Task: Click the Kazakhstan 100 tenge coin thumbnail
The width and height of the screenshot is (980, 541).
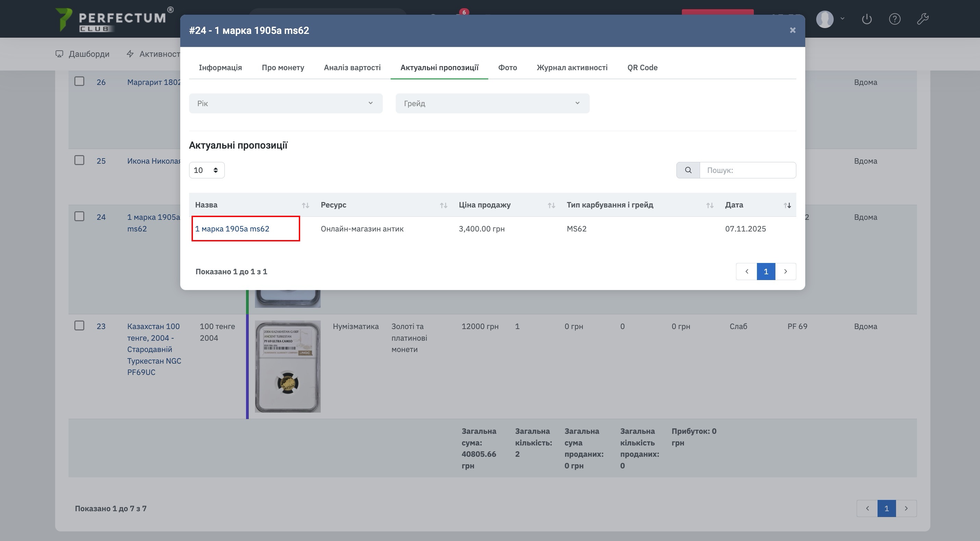Action: pos(287,366)
